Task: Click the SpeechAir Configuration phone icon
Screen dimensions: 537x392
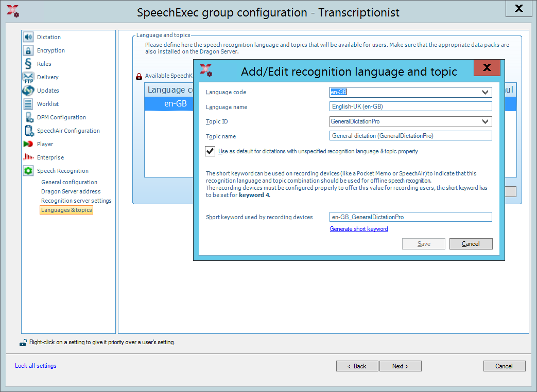Action: [28, 131]
